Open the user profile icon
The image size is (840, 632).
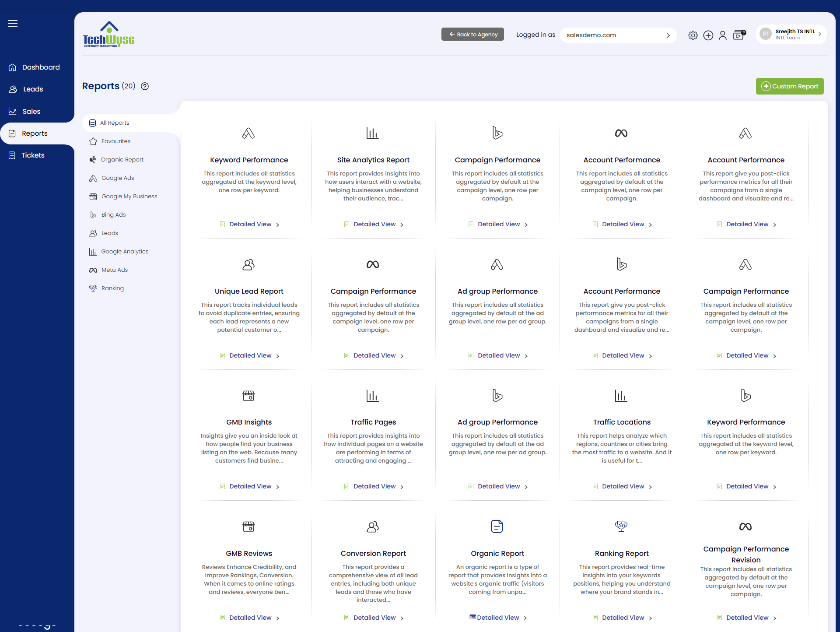(723, 35)
